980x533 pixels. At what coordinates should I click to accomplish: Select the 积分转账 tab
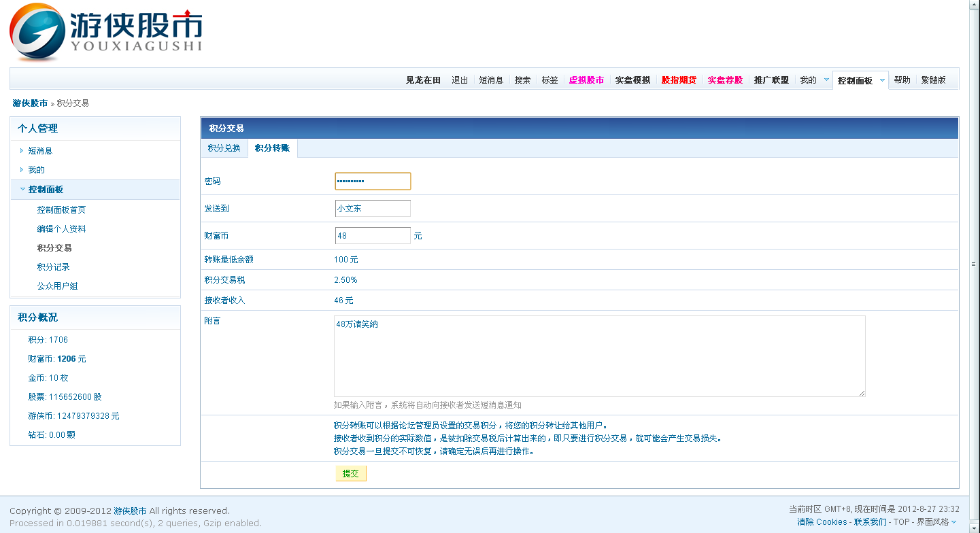[x=272, y=148]
